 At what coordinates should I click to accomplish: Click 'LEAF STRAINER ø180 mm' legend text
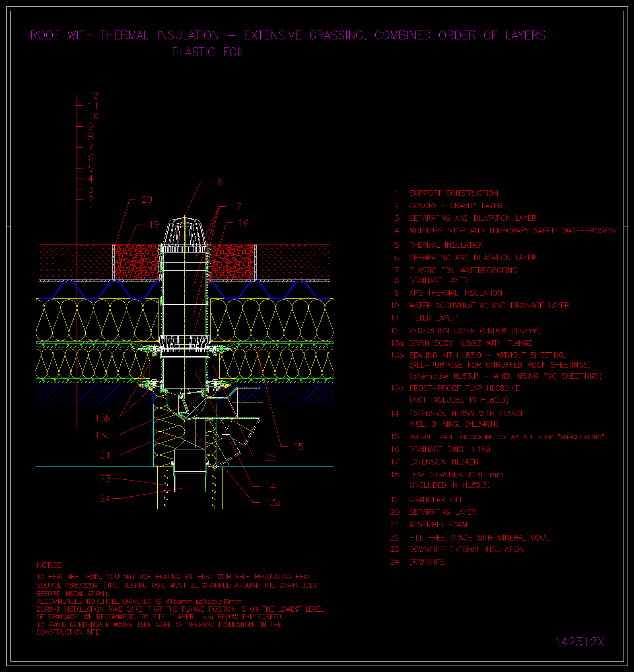pos(456,475)
